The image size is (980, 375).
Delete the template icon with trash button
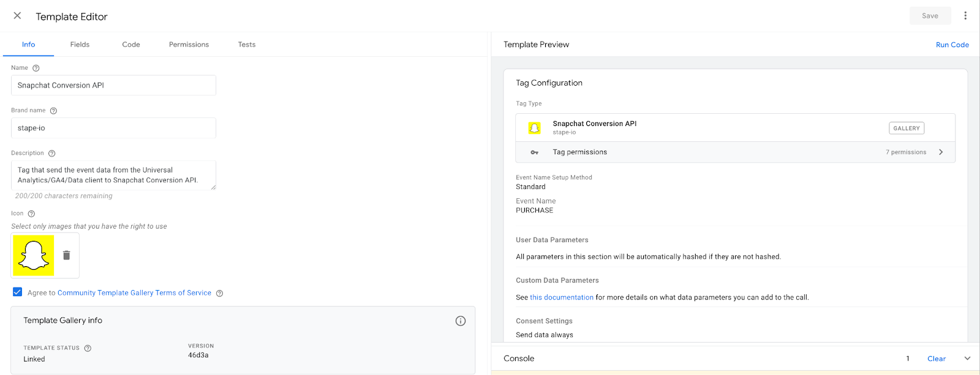(67, 255)
